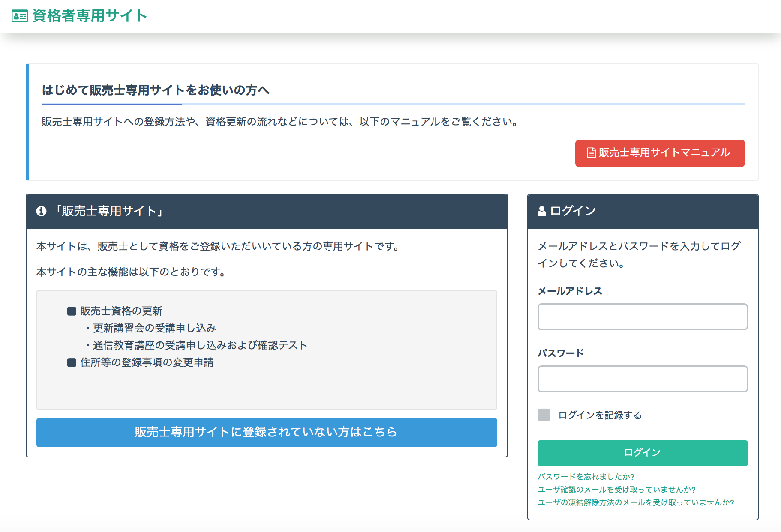Check the ログインを記録する checkbox
This screenshot has height=532, width=781.
[544, 415]
